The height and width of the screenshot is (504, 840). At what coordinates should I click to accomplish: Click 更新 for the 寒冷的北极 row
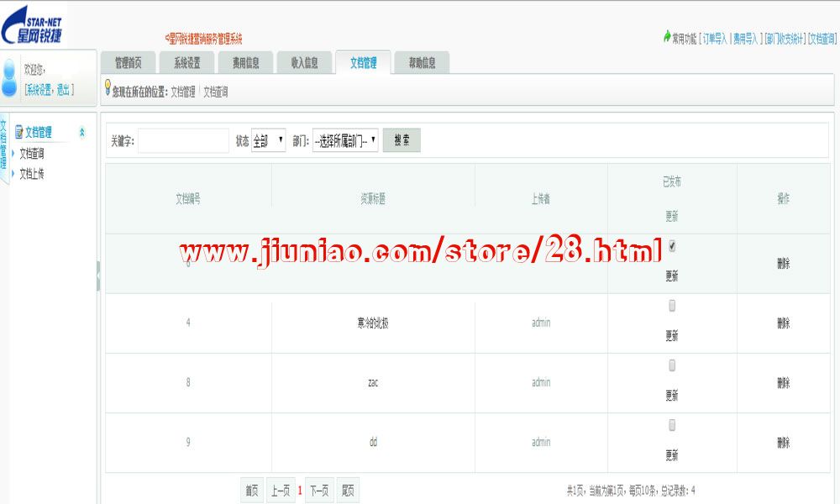pos(672,336)
